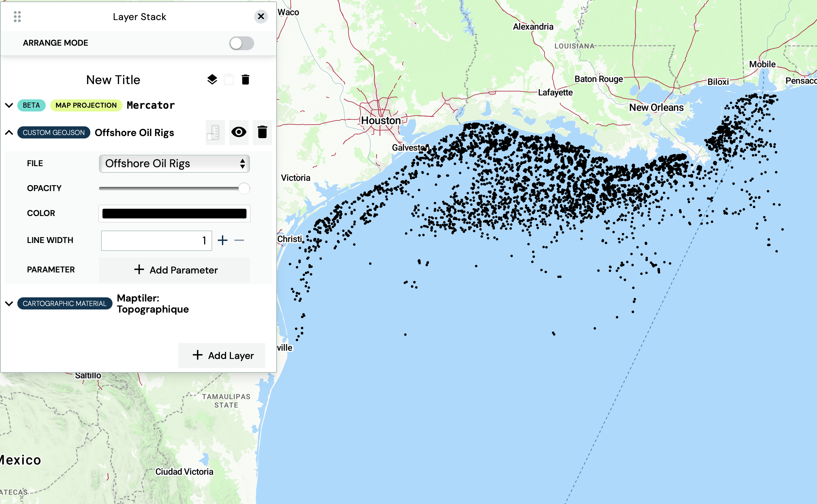The height and width of the screenshot is (504, 817).
Task: Delete the New Title map with trash icon
Action: click(245, 80)
